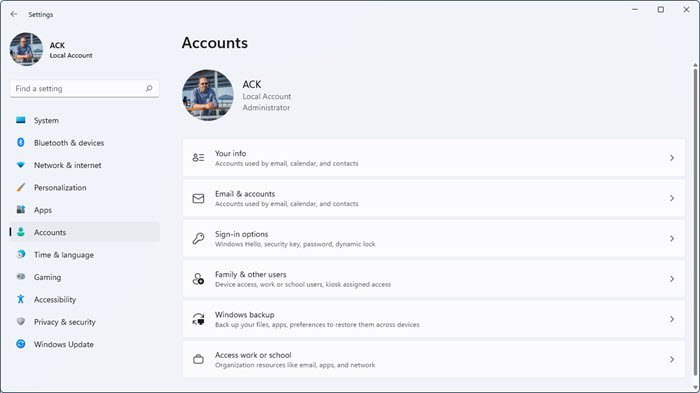Viewport: 700px width, 393px height.
Task: Click the Email & accounts envelope icon
Action: (198, 198)
